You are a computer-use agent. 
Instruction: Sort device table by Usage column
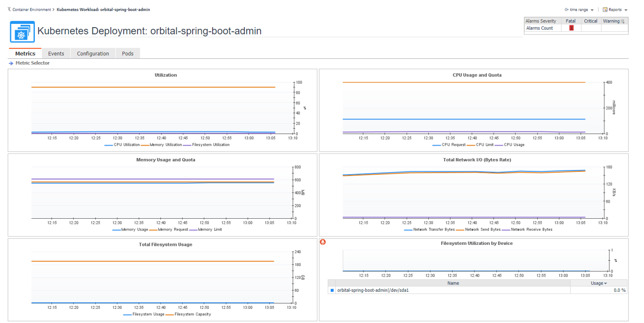pos(598,283)
